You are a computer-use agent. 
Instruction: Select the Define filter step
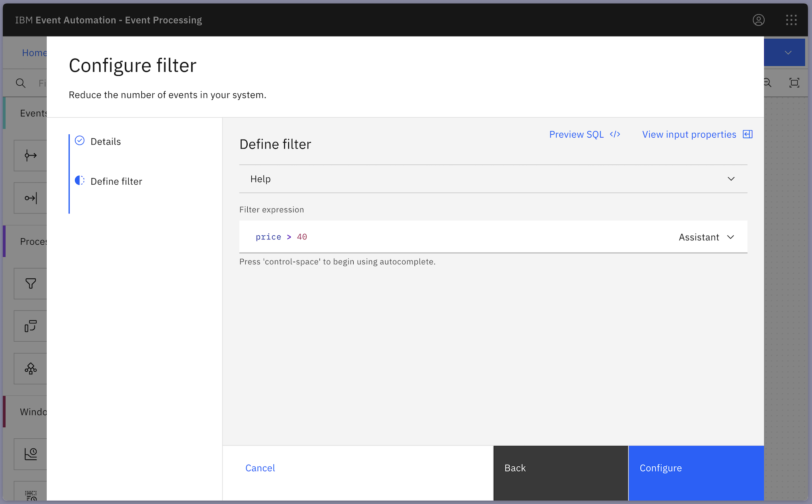coord(116,181)
